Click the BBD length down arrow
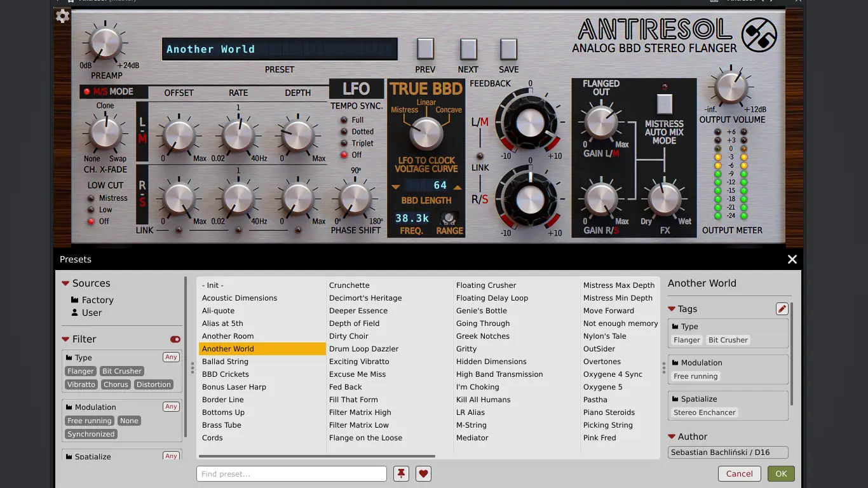Image resolution: width=868 pixels, height=488 pixels. pyautogui.click(x=396, y=187)
